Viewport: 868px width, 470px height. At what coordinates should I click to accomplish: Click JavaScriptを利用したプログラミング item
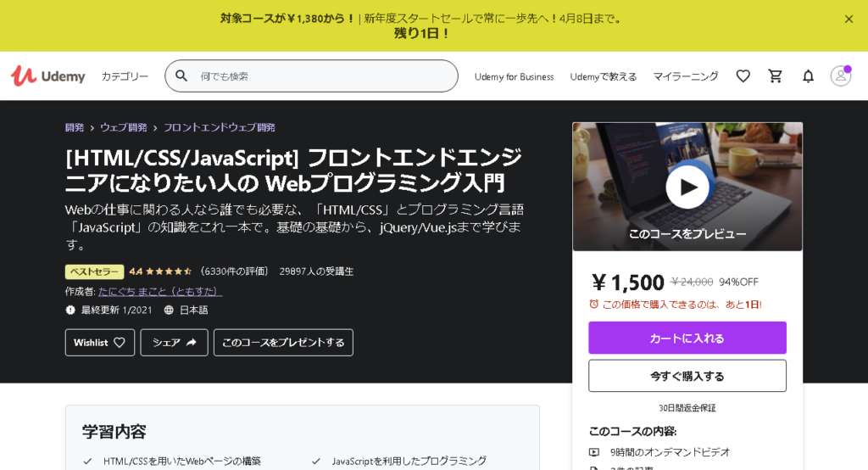pyautogui.click(x=409, y=462)
